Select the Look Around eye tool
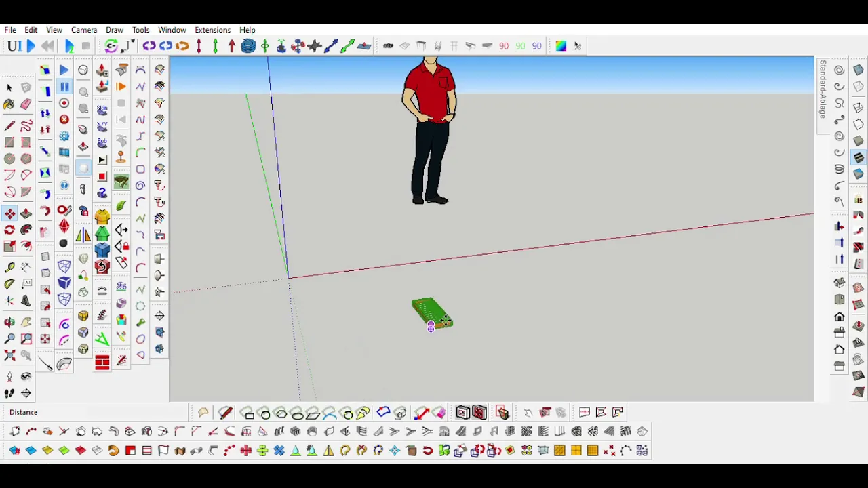 pos(26,376)
